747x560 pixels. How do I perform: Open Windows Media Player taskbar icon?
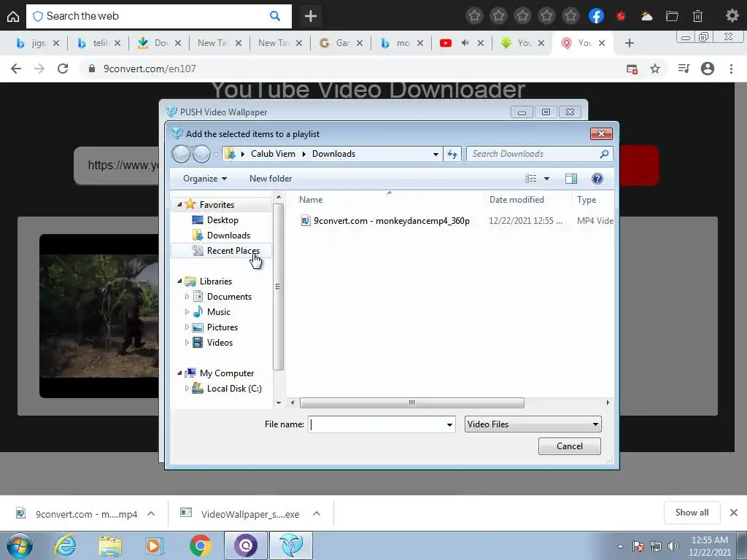[x=155, y=545]
